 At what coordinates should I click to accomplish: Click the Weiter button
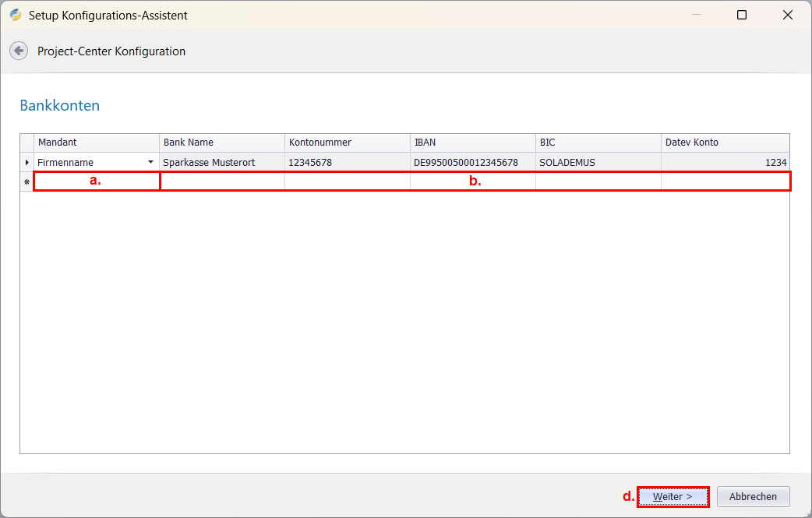click(673, 496)
